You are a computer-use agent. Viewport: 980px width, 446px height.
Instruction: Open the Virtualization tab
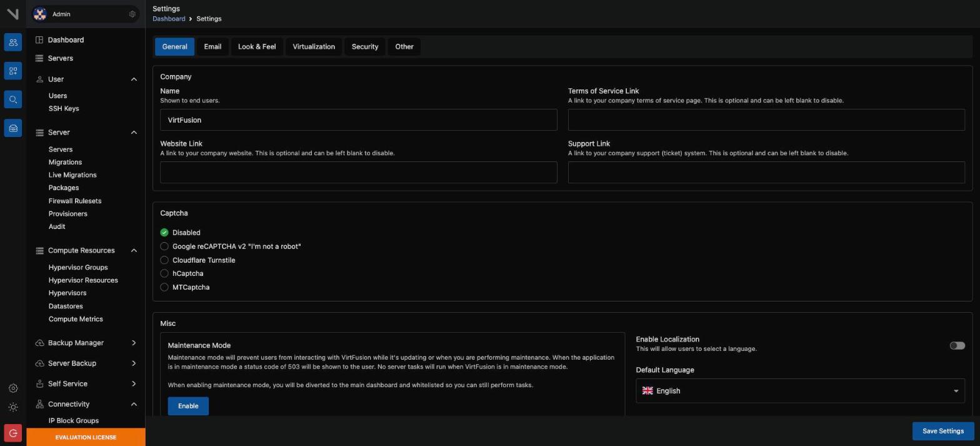tap(314, 47)
